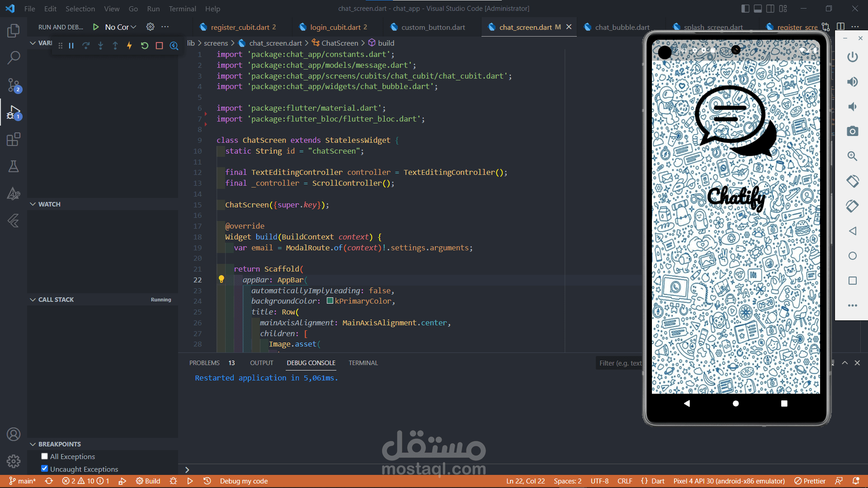The image size is (868, 488).
Task: Open the debug launch configuration dropdown
Action: (x=120, y=27)
